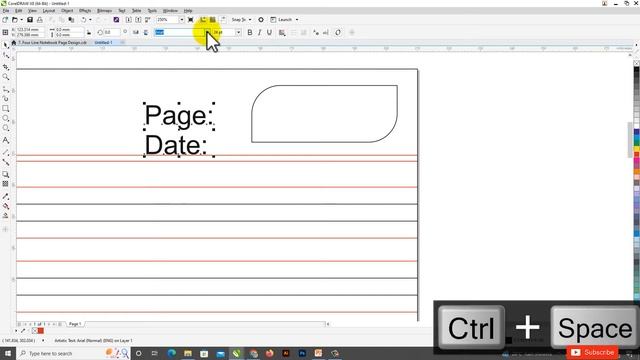The height and width of the screenshot is (360, 640).
Task: Select the Shape tool in toolbox
Action: [6, 56]
